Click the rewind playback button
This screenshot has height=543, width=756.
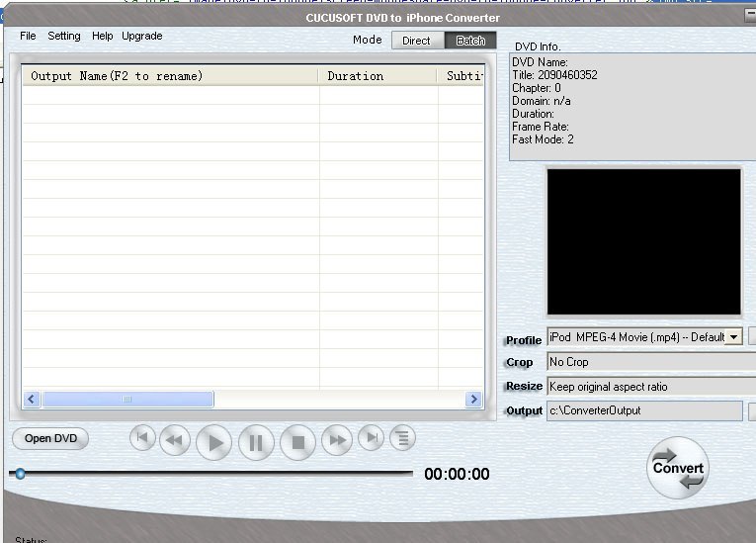click(x=175, y=440)
